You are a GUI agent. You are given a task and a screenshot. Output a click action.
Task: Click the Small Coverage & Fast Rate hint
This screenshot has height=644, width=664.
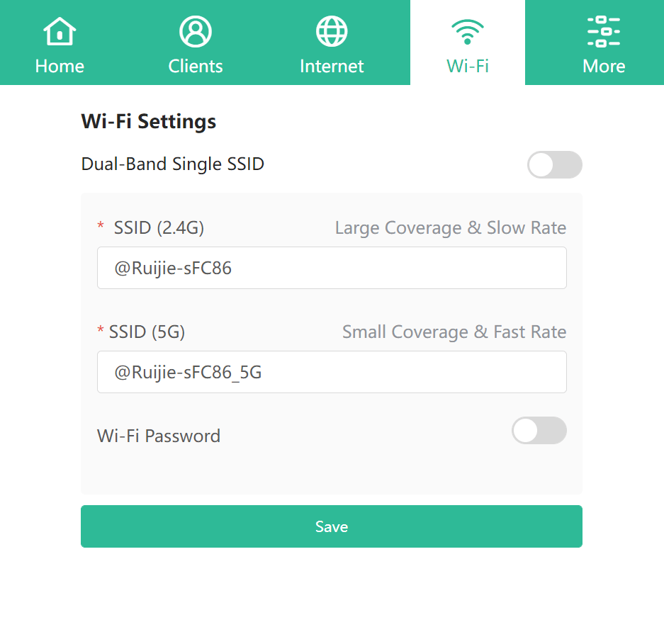454,332
